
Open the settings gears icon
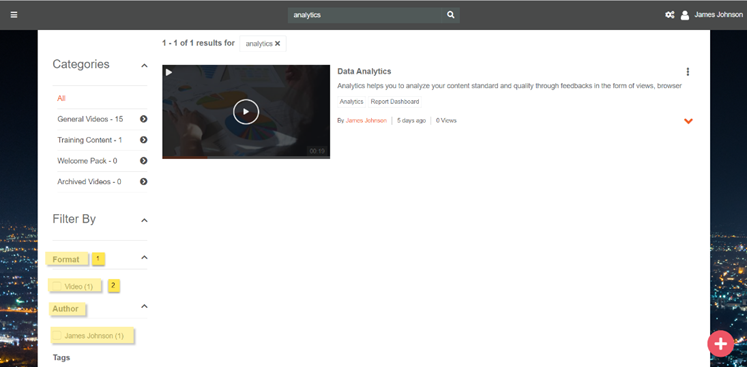[669, 15]
